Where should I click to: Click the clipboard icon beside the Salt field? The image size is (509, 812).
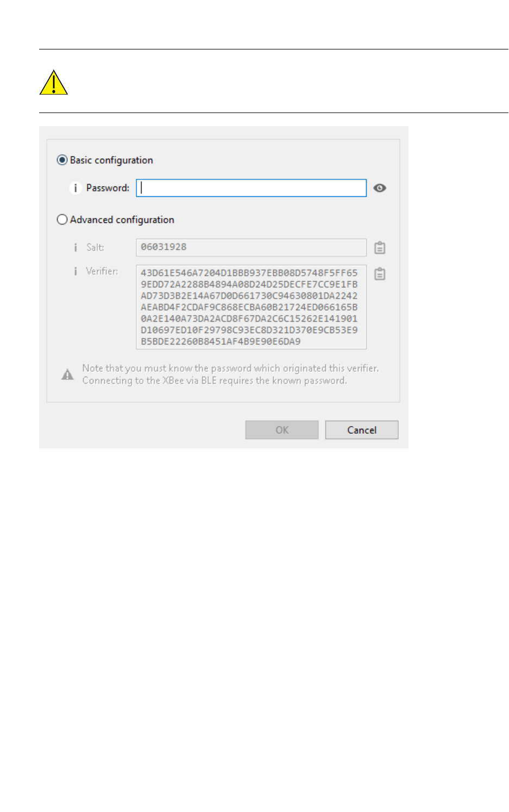pos(380,248)
